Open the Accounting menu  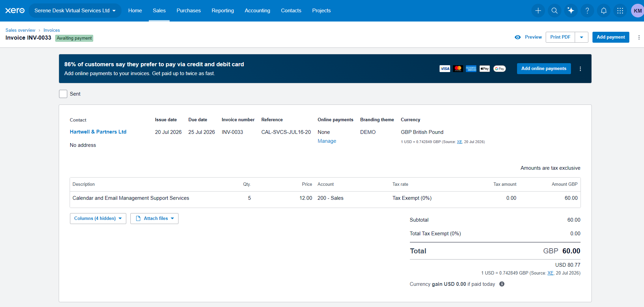[x=257, y=11]
